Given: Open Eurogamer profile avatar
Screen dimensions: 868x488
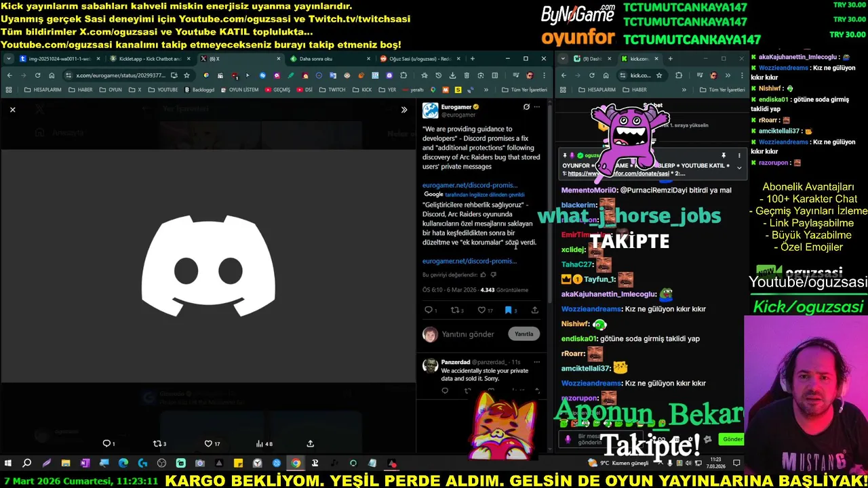Looking at the screenshot, I should 430,110.
